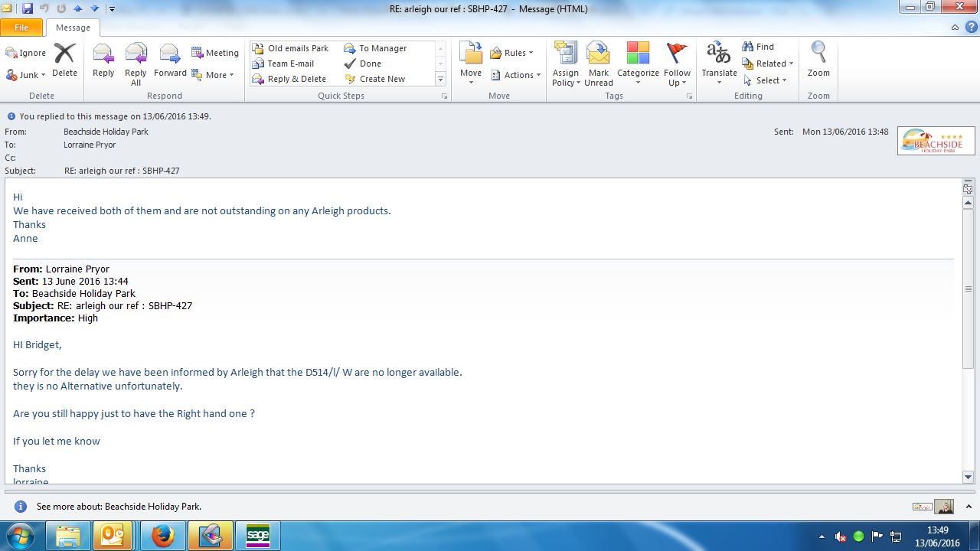Select the Message ribbon tab

coord(73,28)
